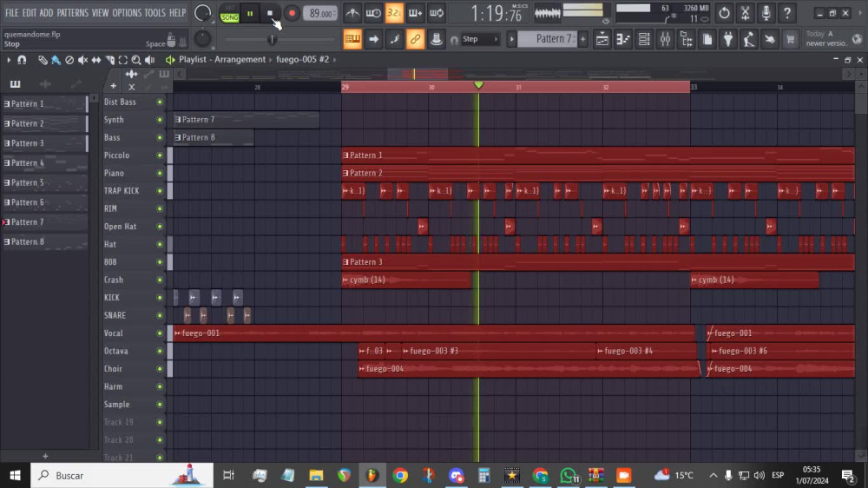Click the one-click recording microphone icon

click(x=766, y=13)
